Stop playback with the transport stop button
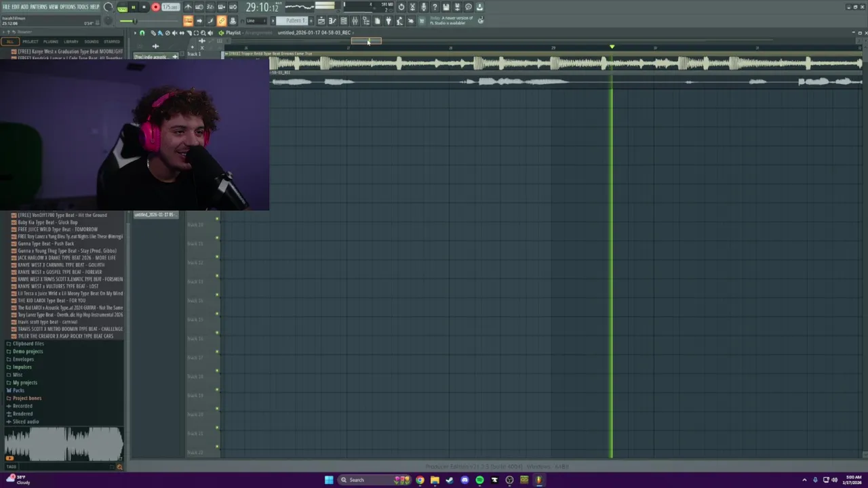The image size is (868, 488). tap(144, 7)
